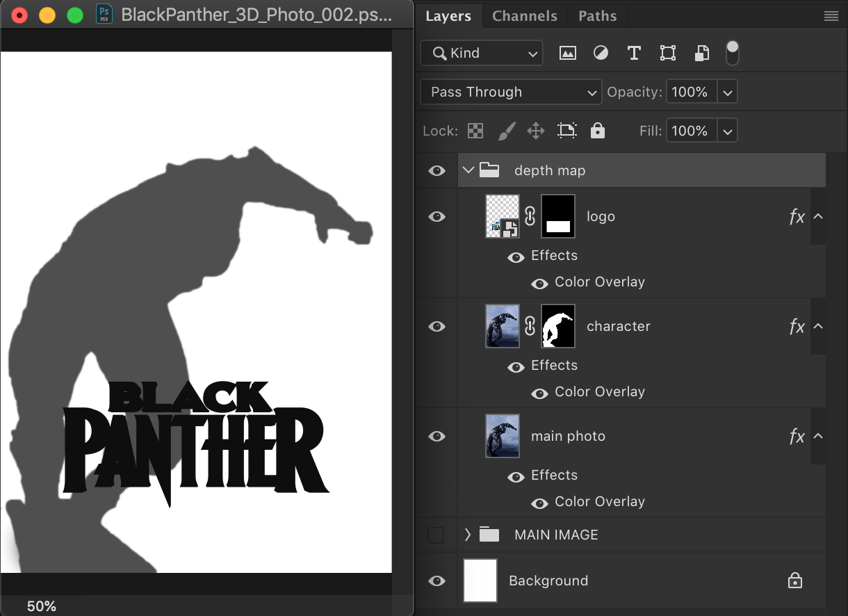Image resolution: width=848 pixels, height=616 pixels.
Task: Show the MAIN IMAGE group
Action: (436, 535)
